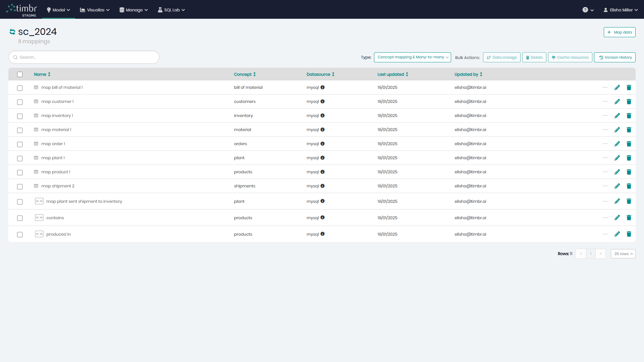Click the Map data button
Screen dimensions: 644x362
[619, 32]
